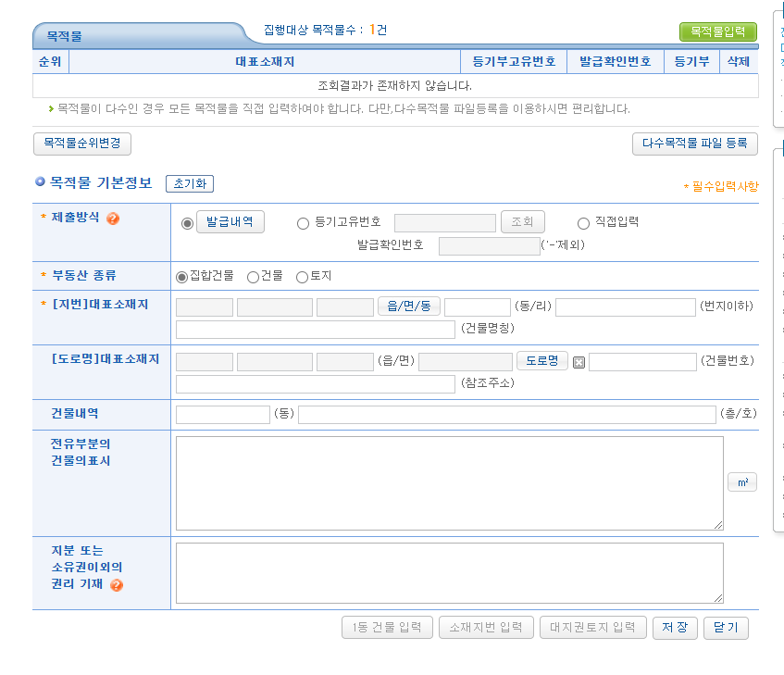Click the m² unit icon beside the textarea
This screenshot has height=675, width=784.
[x=741, y=481]
